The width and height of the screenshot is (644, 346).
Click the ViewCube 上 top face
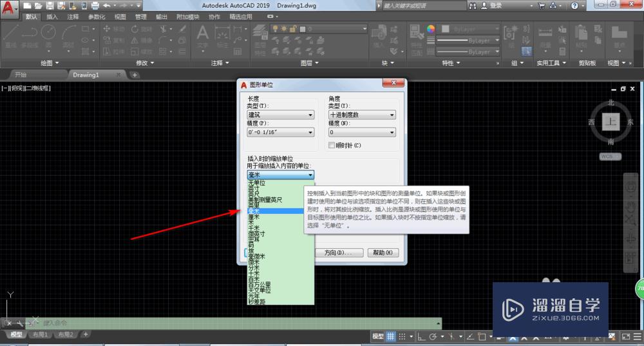(x=611, y=122)
